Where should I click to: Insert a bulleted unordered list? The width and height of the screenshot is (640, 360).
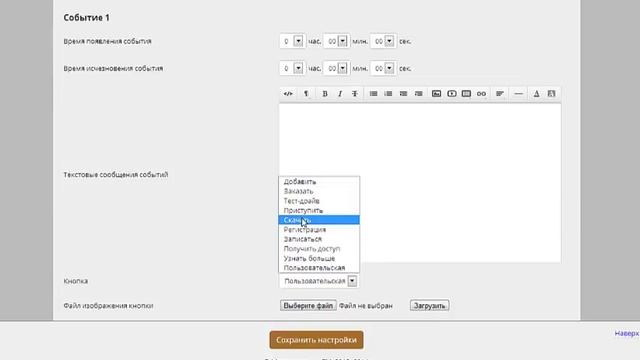[x=373, y=94]
